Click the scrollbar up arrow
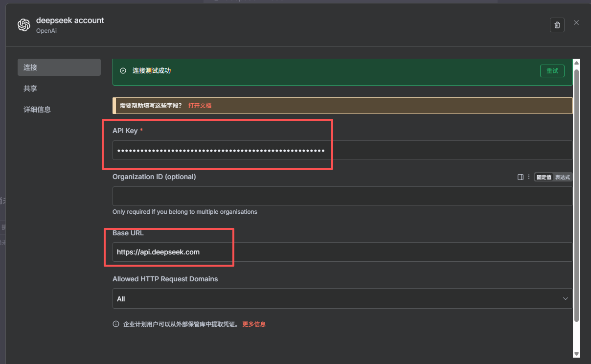591x364 pixels. click(576, 63)
